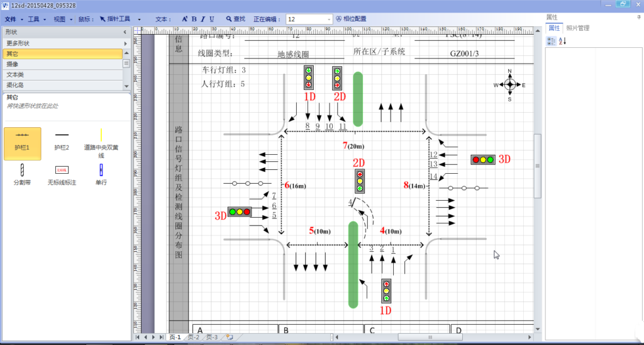Open the 照片管理 tab in properties panel
The height and width of the screenshot is (345, 644).
[578, 28]
